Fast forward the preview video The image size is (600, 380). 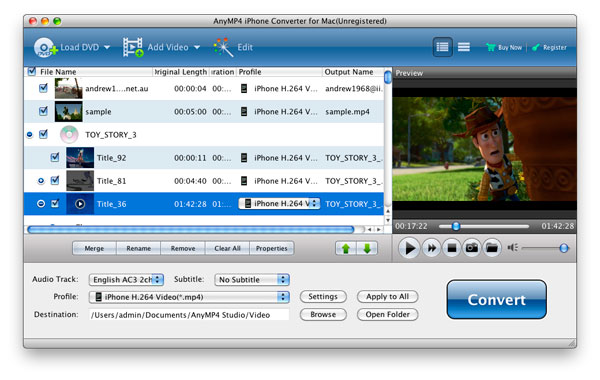(x=431, y=248)
